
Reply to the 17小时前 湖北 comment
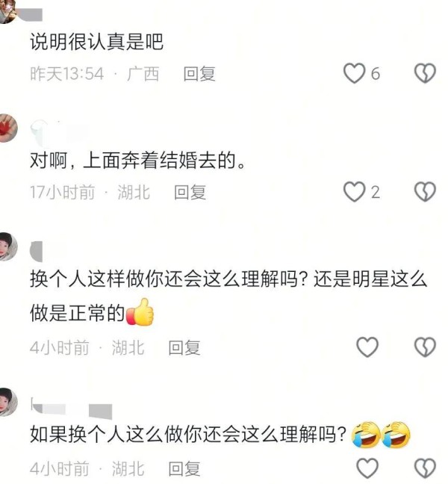pyautogui.click(x=190, y=193)
